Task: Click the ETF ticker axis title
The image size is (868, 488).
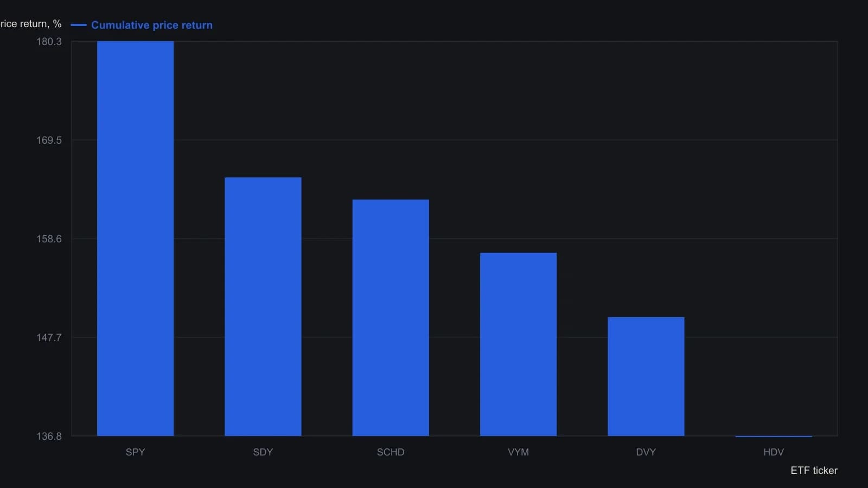Action: click(x=814, y=471)
